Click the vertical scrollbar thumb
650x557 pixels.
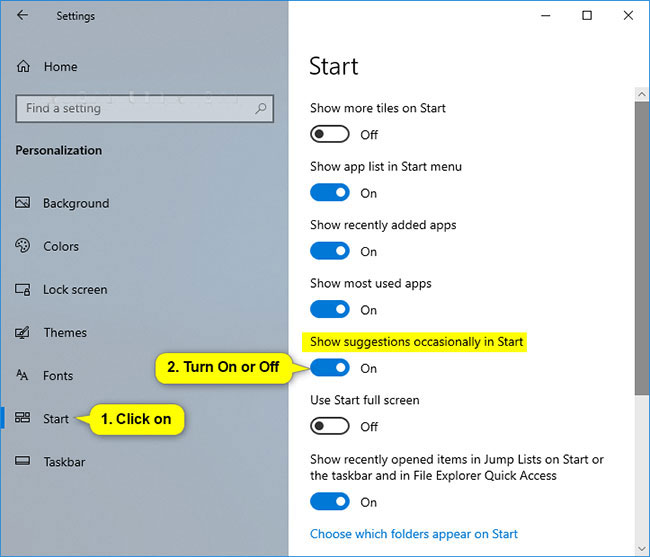click(642, 249)
